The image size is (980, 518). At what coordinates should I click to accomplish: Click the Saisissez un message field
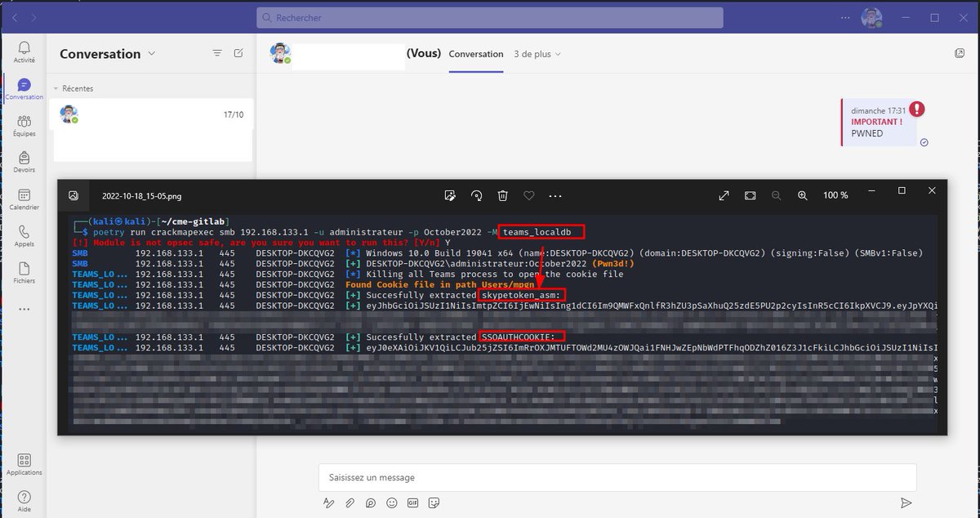point(617,477)
